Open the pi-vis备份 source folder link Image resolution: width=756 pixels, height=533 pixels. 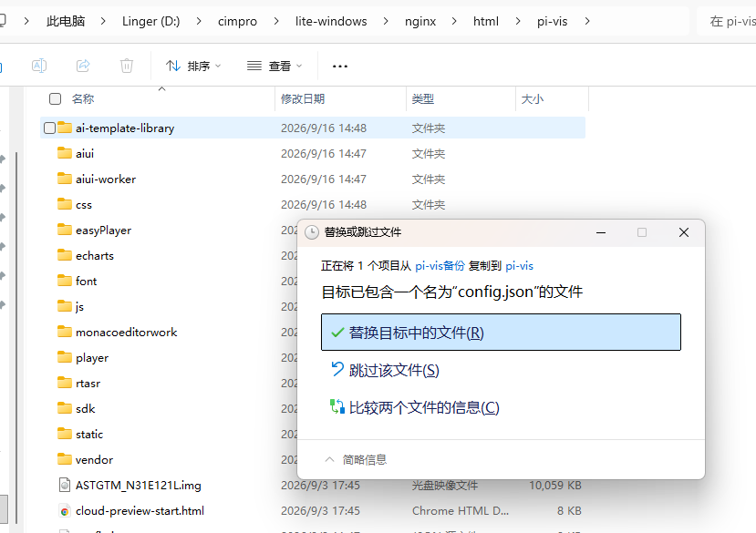coord(440,265)
